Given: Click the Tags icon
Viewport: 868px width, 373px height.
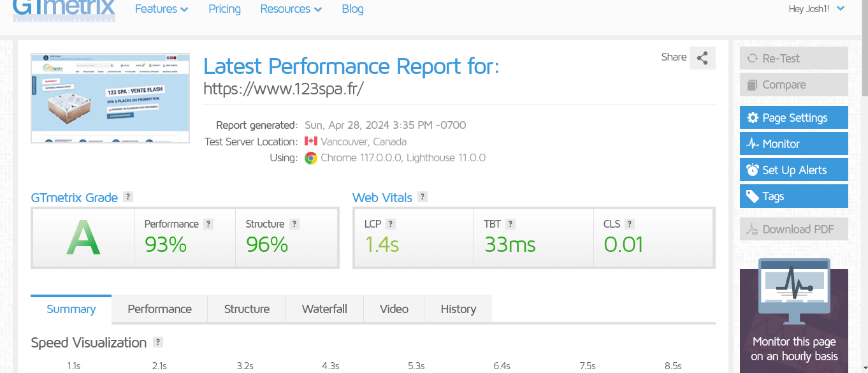Looking at the screenshot, I should click(x=753, y=196).
